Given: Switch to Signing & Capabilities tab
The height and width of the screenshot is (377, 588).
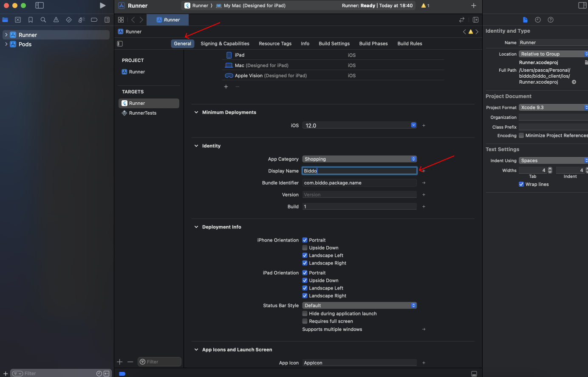Looking at the screenshot, I should tap(225, 44).
